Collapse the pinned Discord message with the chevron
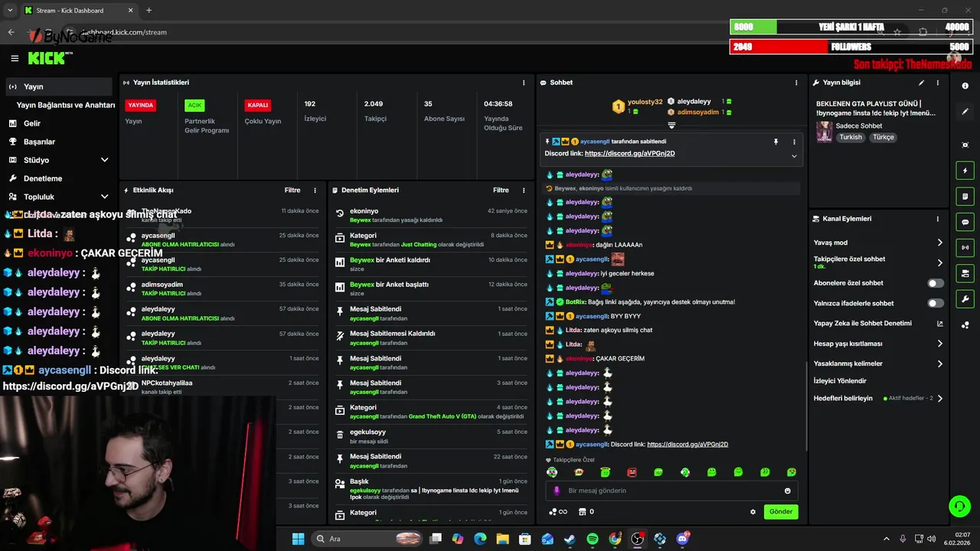The height and width of the screenshot is (551, 980). tap(794, 156)
